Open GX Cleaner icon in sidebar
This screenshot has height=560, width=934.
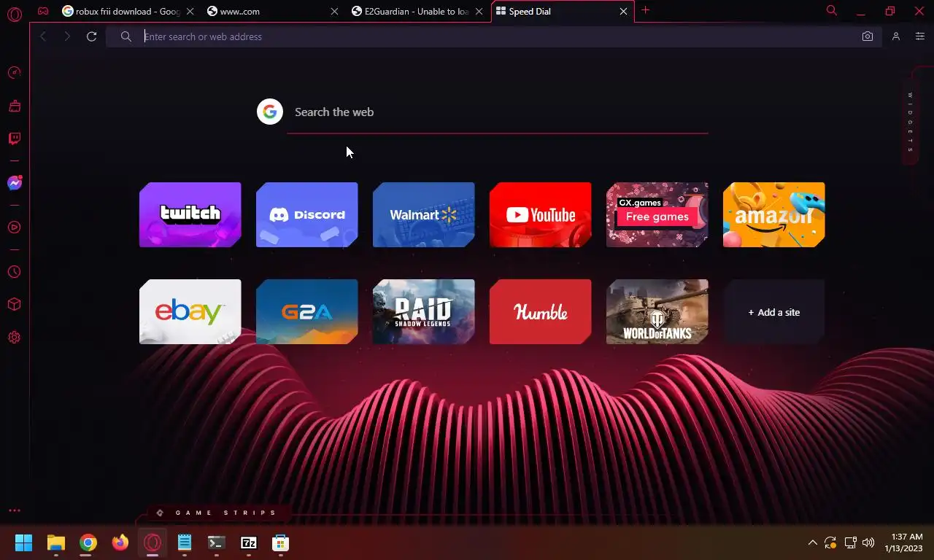(x=14, y=106)
